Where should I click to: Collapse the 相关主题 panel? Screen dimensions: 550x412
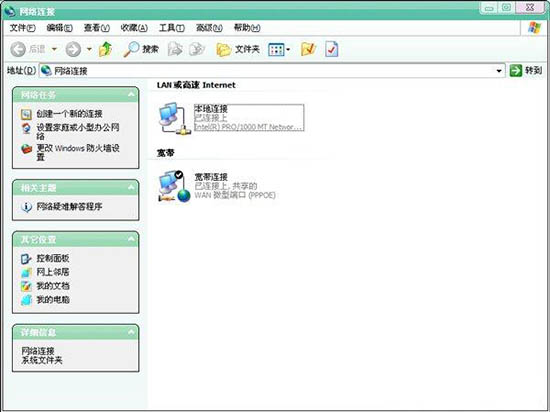(x=131, y=188)
